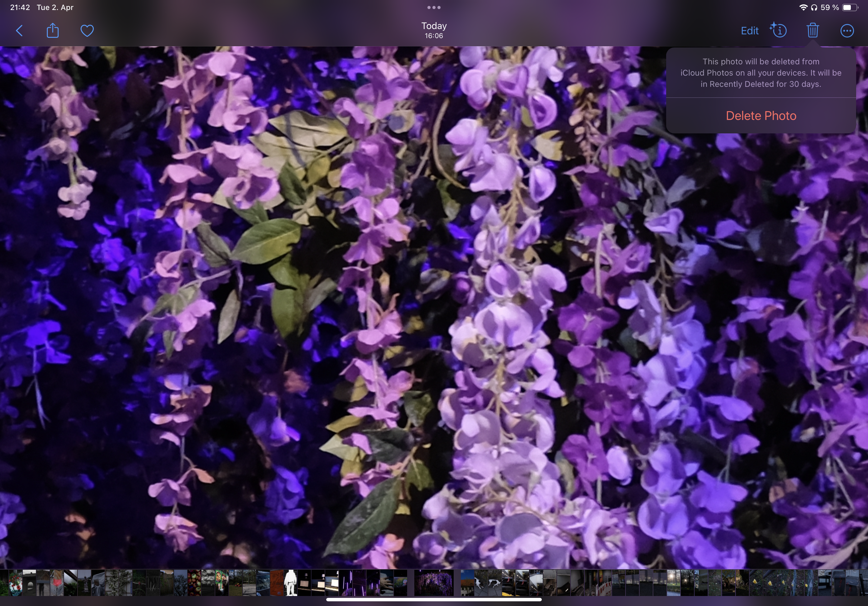Image resolution: width=868 pixels, height=606 pixels.
Task: Select the white silhouette figure thumbnail
Action: [290, 583]
